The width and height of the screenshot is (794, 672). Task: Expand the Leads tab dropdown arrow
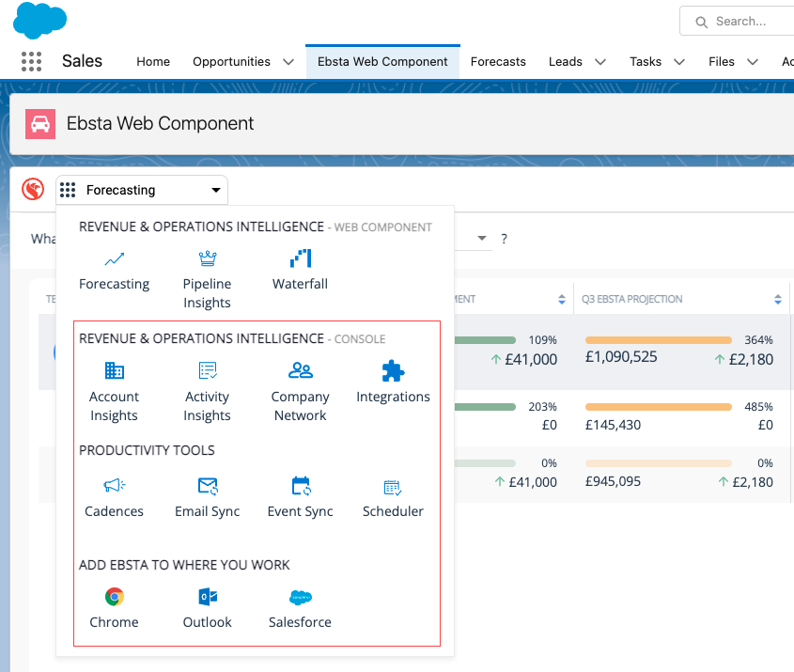point(600,62)
